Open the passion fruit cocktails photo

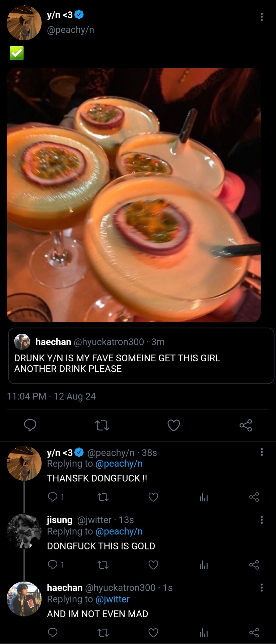coord(134,195)
